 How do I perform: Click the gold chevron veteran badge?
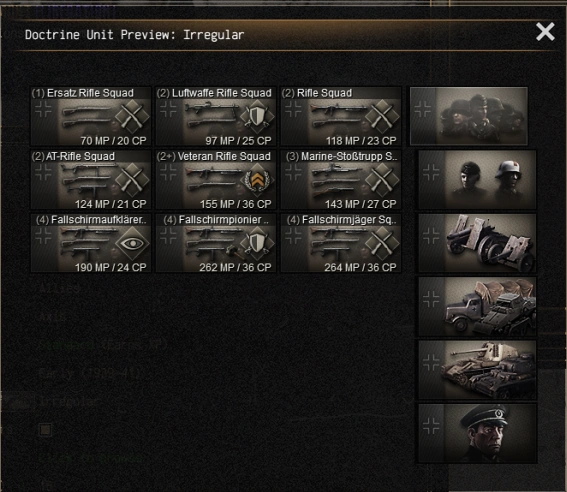[x=257, y=180]
